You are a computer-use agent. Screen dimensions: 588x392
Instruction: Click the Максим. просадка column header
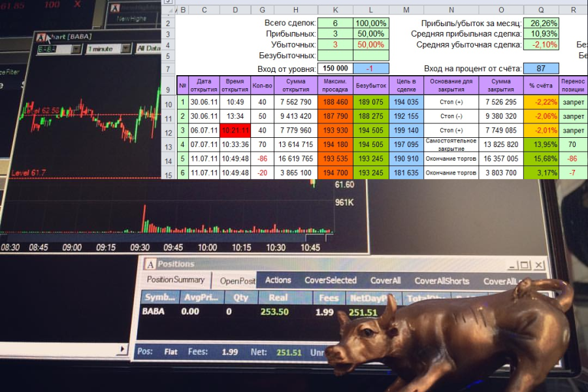[335, 85]
